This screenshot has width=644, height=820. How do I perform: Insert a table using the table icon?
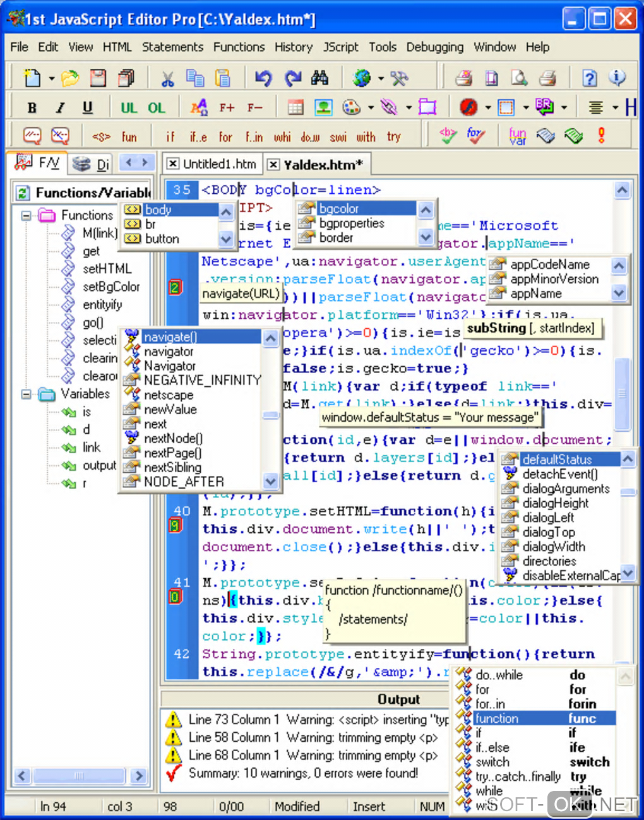click(295, 107)
